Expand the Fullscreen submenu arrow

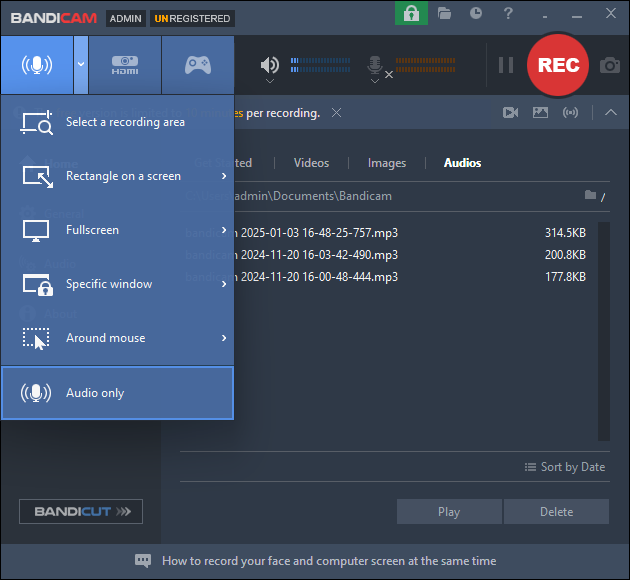point(224,230)
